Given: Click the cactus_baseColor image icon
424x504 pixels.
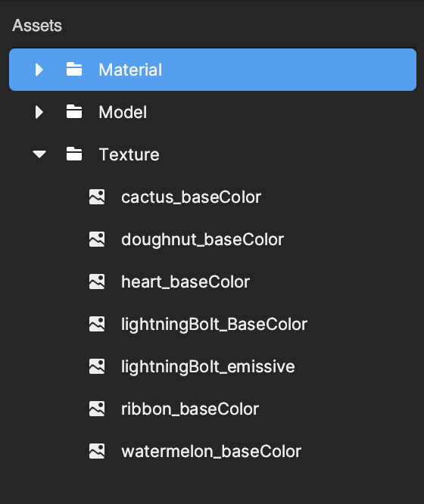Looking at the screenshot, I should [x=97, y=197].
